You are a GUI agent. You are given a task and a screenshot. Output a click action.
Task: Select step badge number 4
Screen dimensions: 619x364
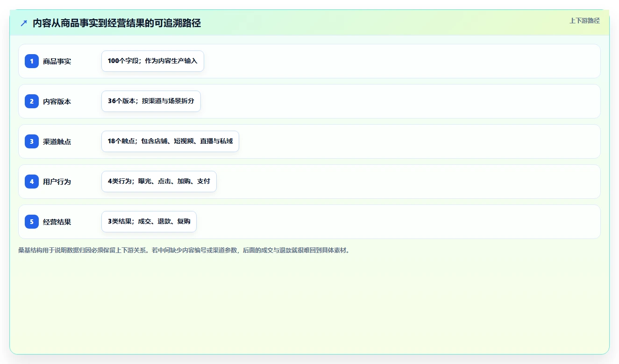click(x=32, y=182)
